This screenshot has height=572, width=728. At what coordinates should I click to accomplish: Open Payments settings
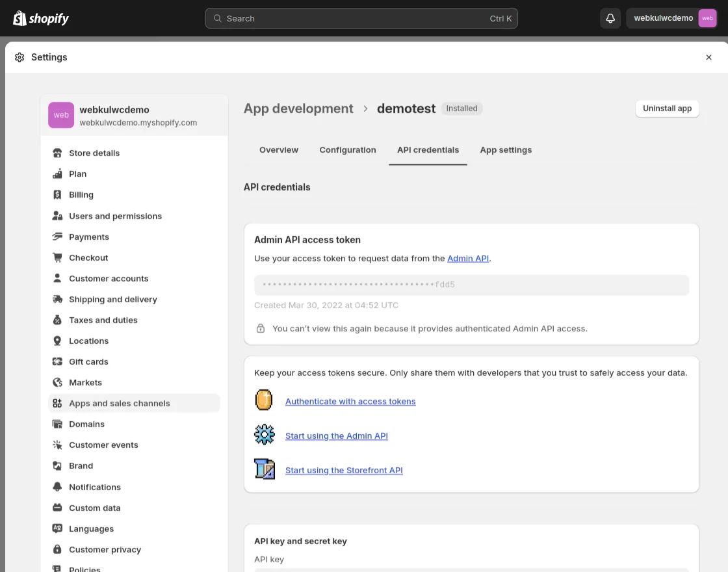pyautogui.click(x=134, y=237)
